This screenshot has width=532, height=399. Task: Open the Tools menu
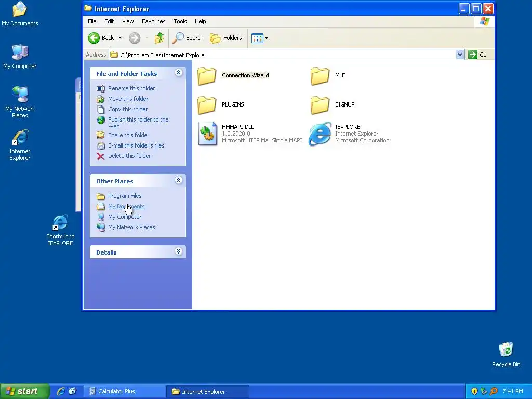(x=180, y=21)
